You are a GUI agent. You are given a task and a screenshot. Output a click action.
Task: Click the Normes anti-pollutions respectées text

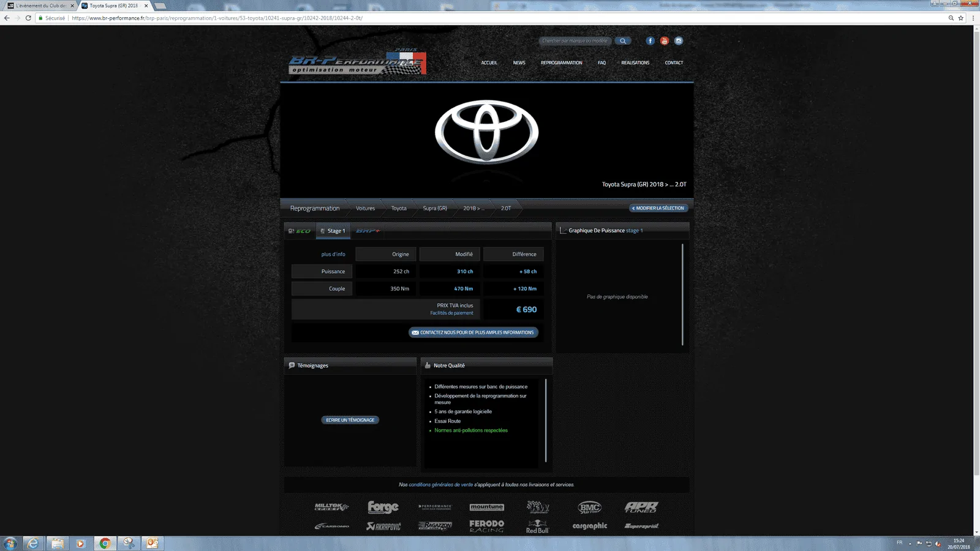(x=471, y=430)
